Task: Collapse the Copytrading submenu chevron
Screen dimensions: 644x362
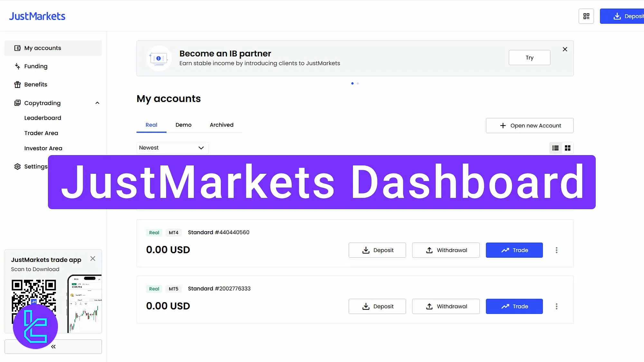Action: coord(97,103)
